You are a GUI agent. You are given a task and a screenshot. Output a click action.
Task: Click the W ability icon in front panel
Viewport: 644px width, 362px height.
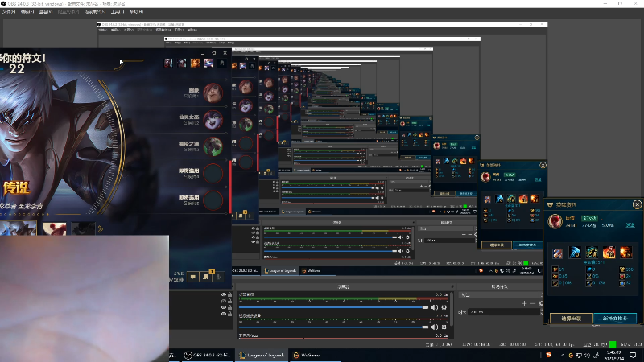point(592,253)
